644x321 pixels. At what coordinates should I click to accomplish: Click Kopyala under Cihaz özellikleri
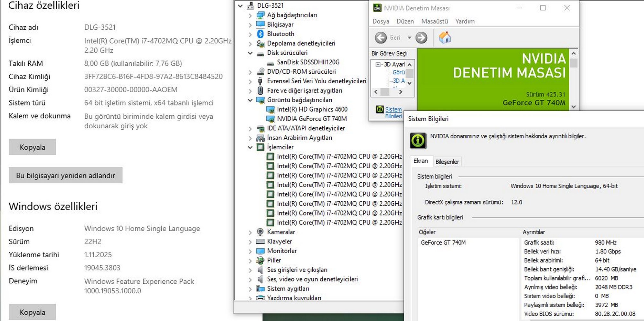point(32,147)
